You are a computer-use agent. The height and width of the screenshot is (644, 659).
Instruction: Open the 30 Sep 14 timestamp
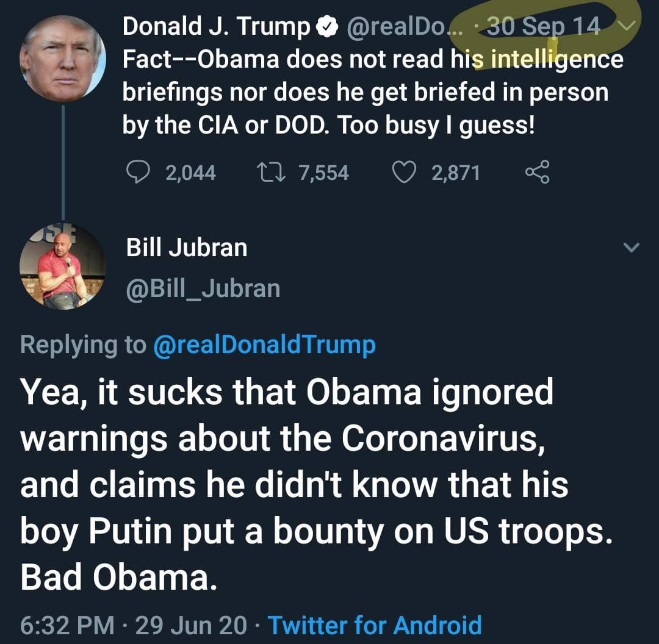coord(544,26)
